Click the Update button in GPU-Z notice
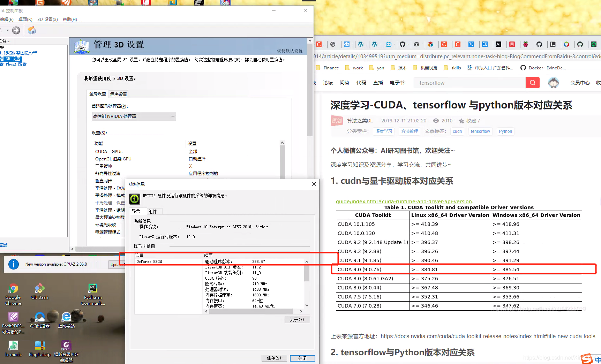The height and width of the screenshot is (364, 601). pyautogui.click(x=117, y=265)
